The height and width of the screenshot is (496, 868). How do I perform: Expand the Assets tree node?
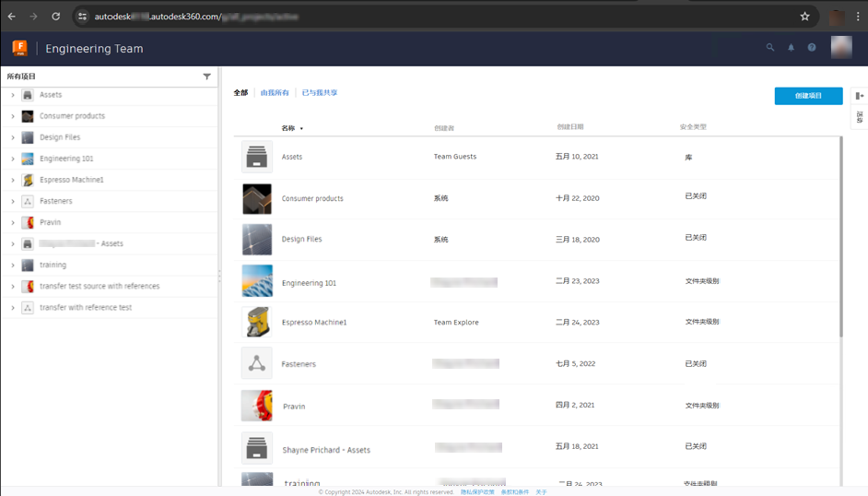pos(13,95)
